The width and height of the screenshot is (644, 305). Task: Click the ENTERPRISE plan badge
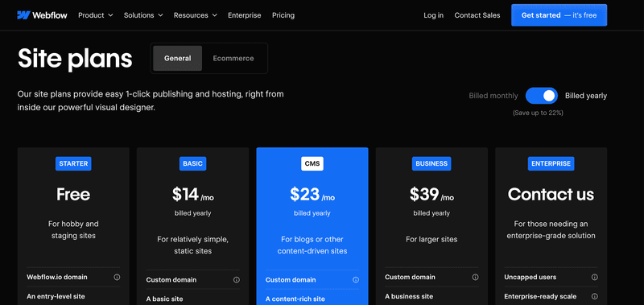point(551,163)
